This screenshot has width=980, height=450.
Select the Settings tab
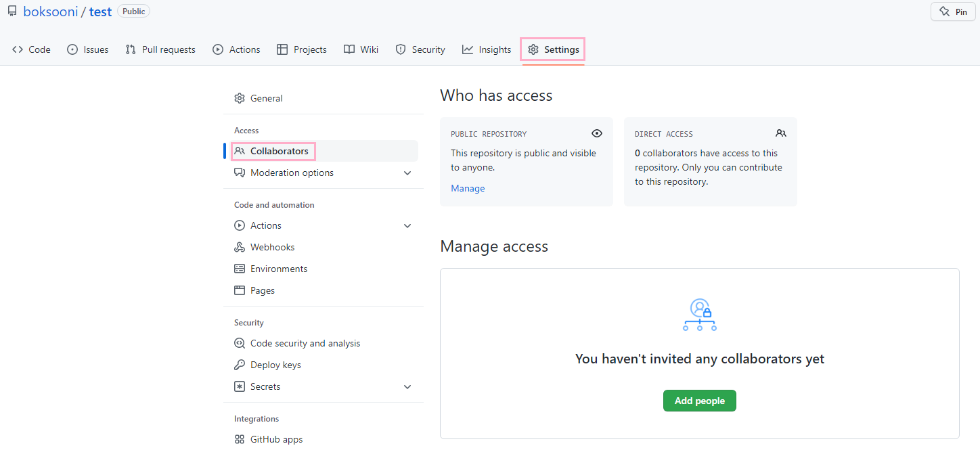(553, 49)
